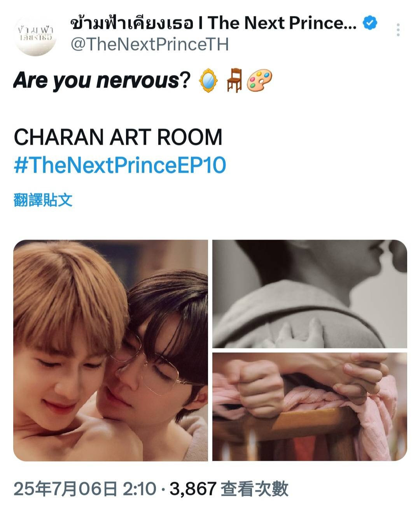
Task: Click the blue verified badge
Action: tap(370, 23)
